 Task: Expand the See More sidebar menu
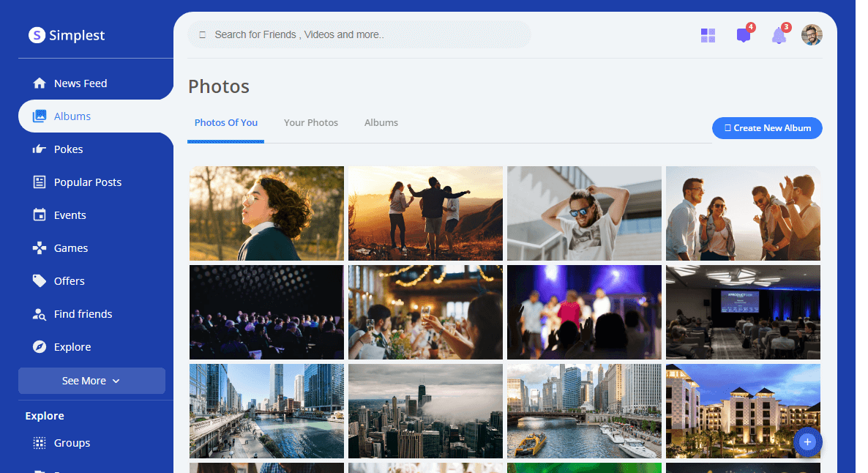click(x=91, y=381)
